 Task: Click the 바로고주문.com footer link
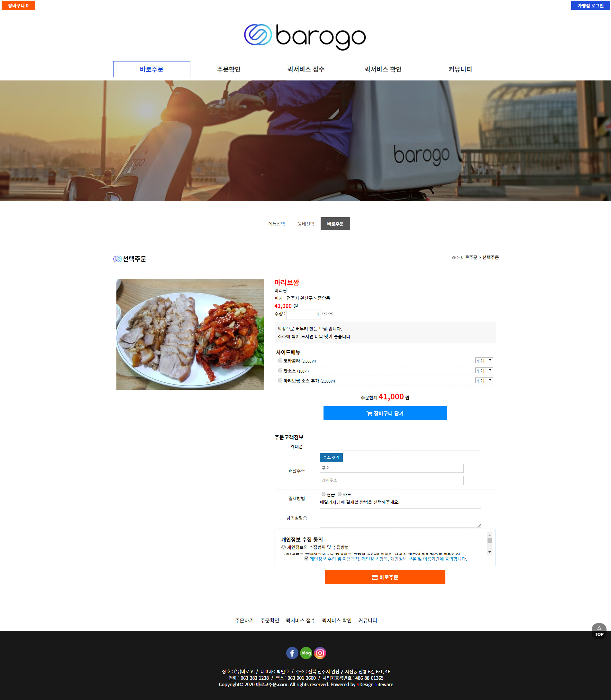[x=271, y=684]
